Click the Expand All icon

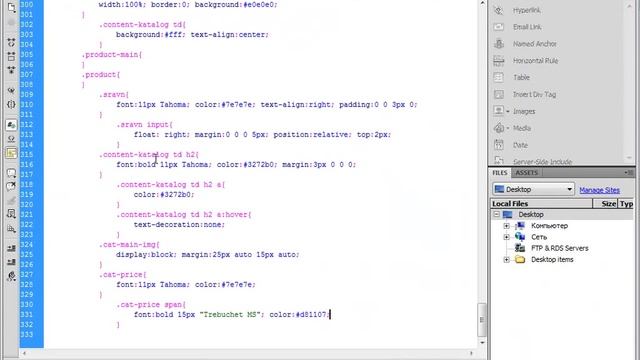pyautogui.click(x=11, y=70)
